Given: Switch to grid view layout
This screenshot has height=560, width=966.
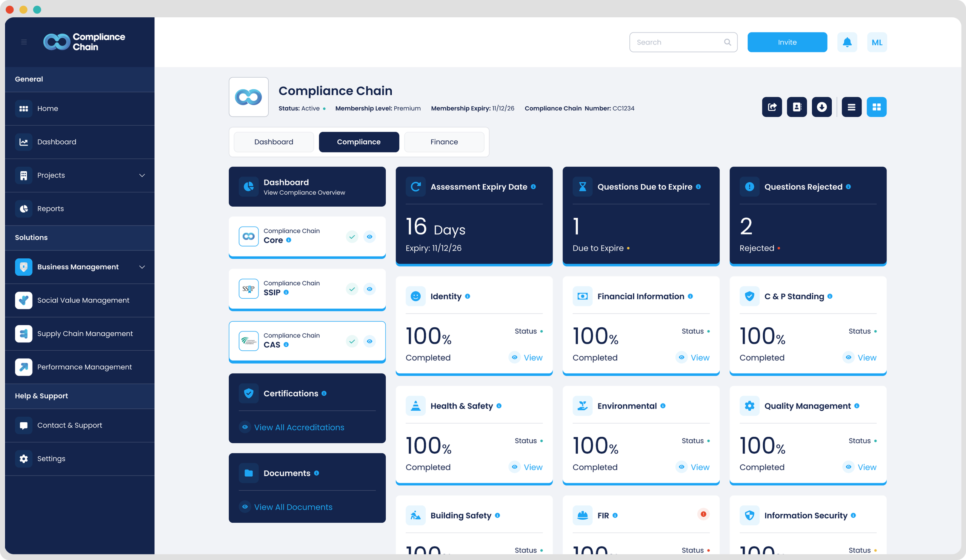Looking at the screenshot, I should 876,107.
